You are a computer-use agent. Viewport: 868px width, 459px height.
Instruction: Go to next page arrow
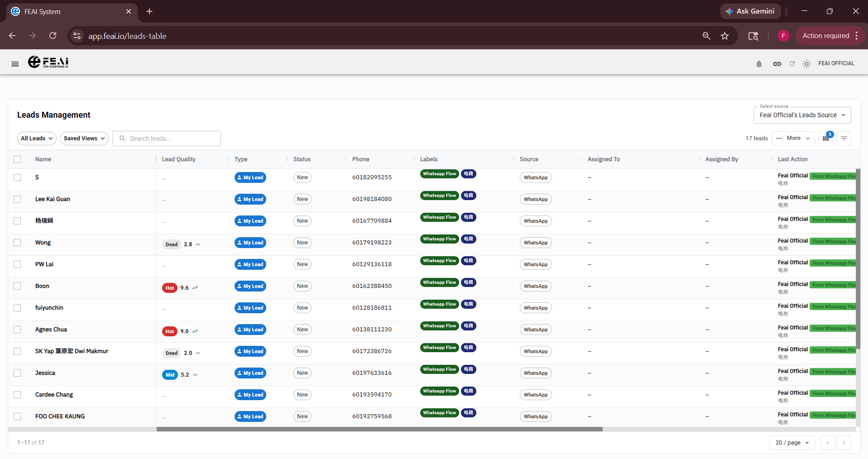pos(844,443)
